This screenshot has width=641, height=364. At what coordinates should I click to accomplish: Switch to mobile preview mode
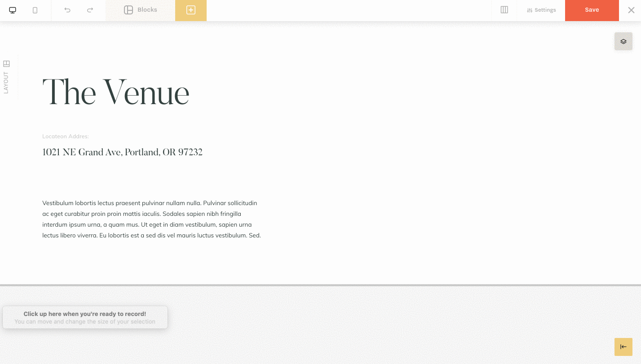coord(35,10)
